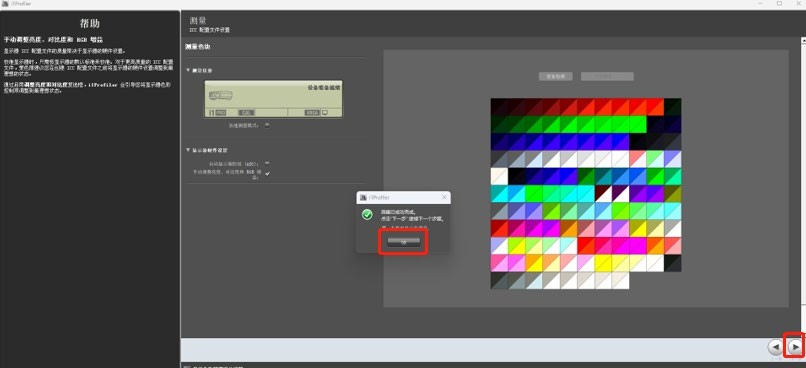Image resolution: width=806 pixels, height=368 pixels.
Task: Collapse the measurement instrument (测量仪器) section
Action: [188, 70]
